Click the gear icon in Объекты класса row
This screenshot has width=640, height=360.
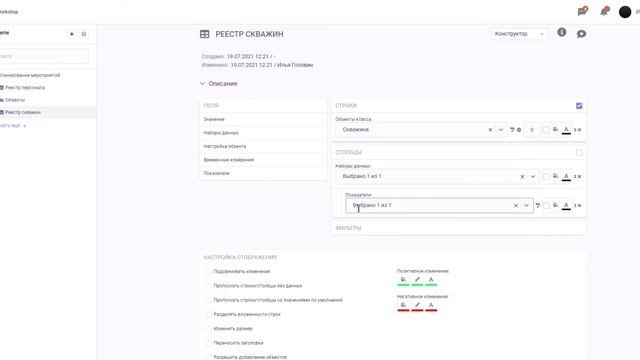[x=519, y=130]
